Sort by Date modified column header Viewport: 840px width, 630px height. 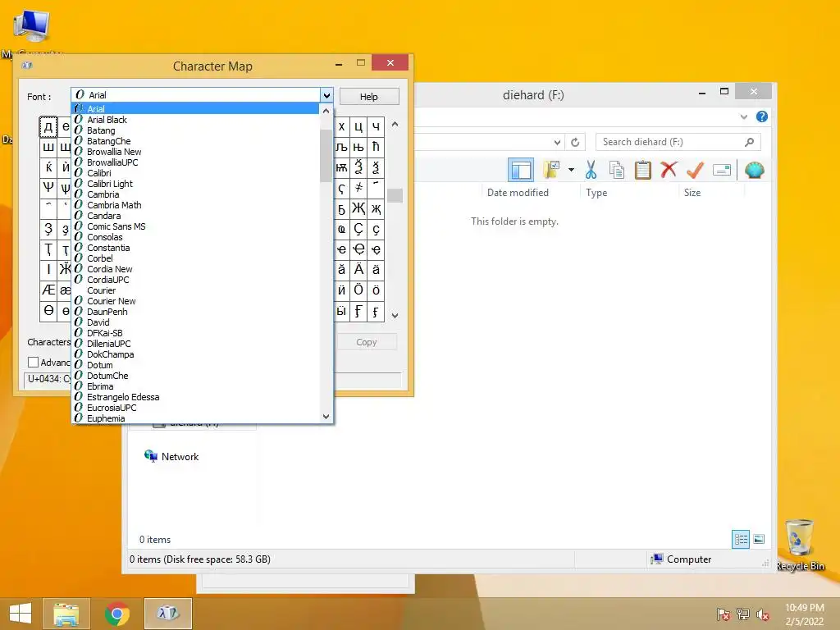click(x=518, y=193)
